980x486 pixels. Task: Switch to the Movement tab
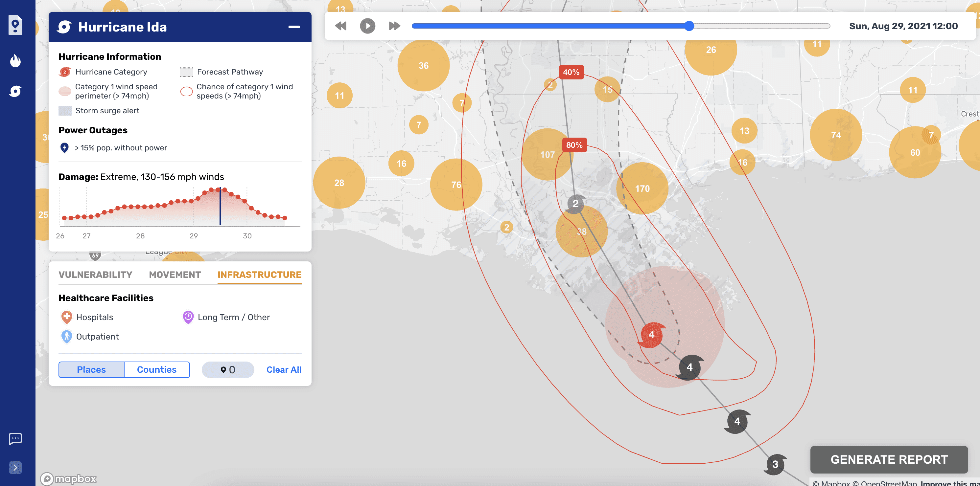pyautogui.click(x=175, y=275)
